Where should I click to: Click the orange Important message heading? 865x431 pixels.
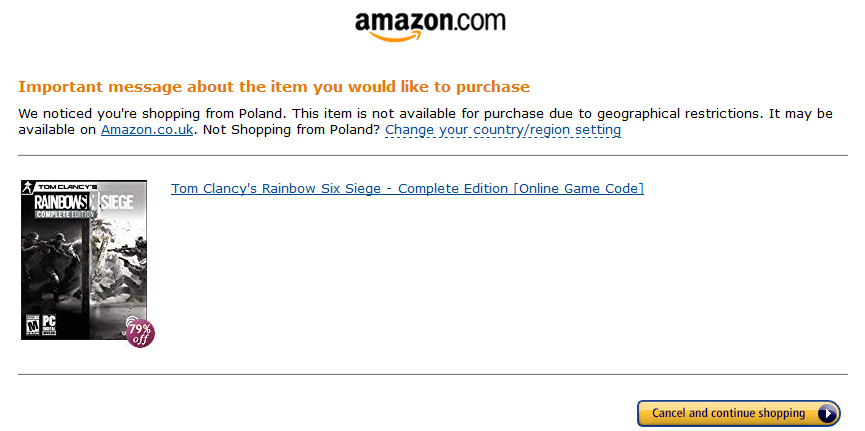274,87
